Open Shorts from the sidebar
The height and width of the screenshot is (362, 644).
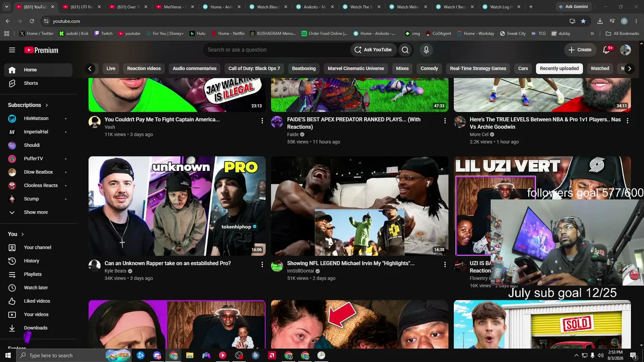tap(38, 83)
